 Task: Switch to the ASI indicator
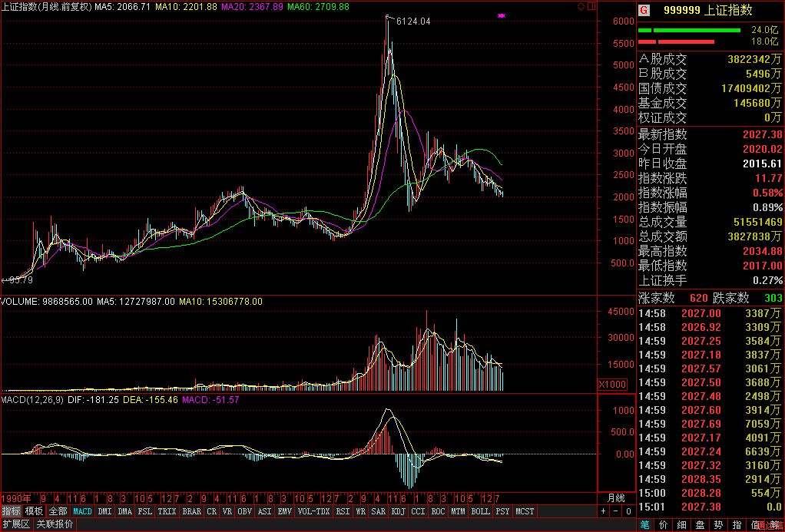click(x=265, y=511)
